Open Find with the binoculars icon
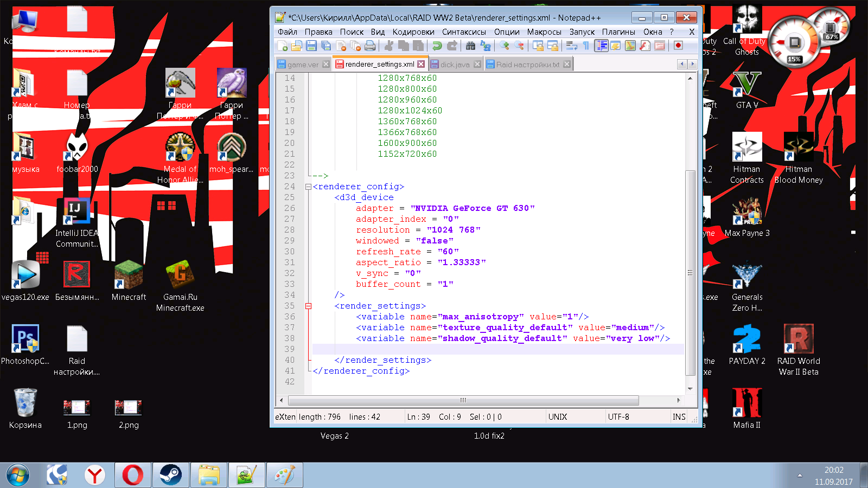Image resolution: width=868 pixels, height=488 pixels. [470, 46]
